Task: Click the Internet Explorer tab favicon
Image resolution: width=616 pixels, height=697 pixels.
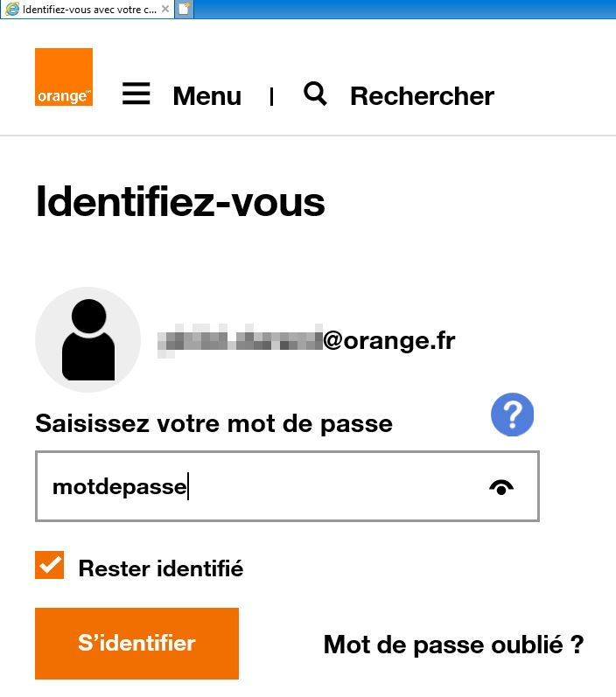Action: tap(12, 9)
